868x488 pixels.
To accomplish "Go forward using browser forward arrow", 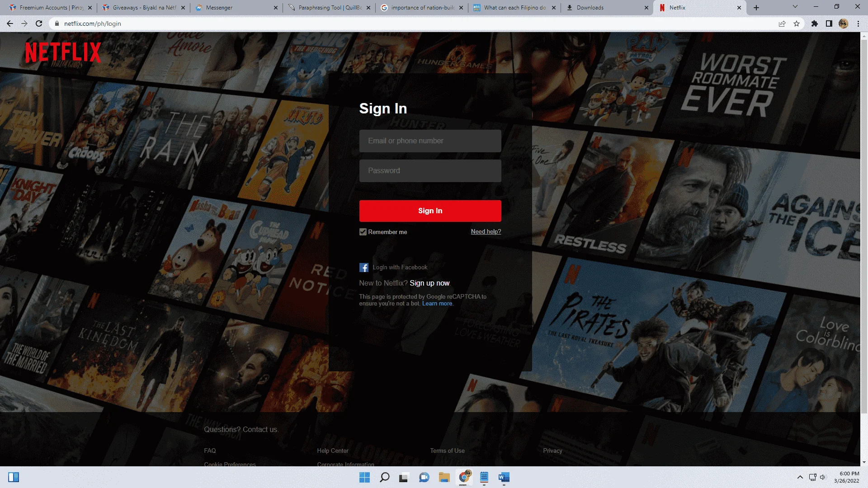I will pos(24,23).
